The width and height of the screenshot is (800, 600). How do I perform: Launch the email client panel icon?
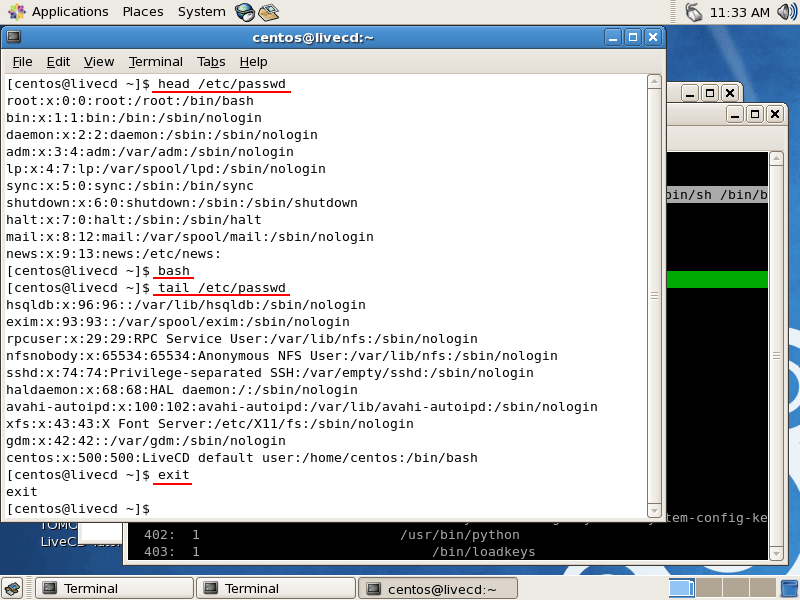[x=268, y=12]
